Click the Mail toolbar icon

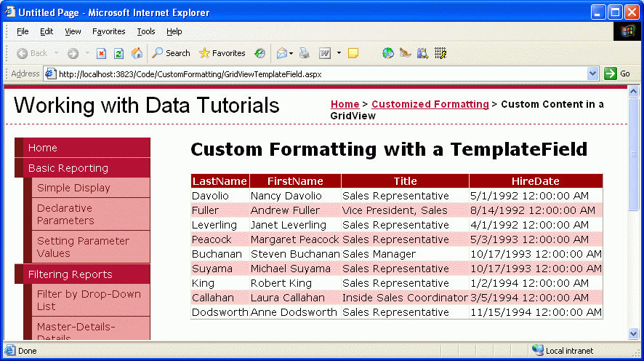coord(281,53)
